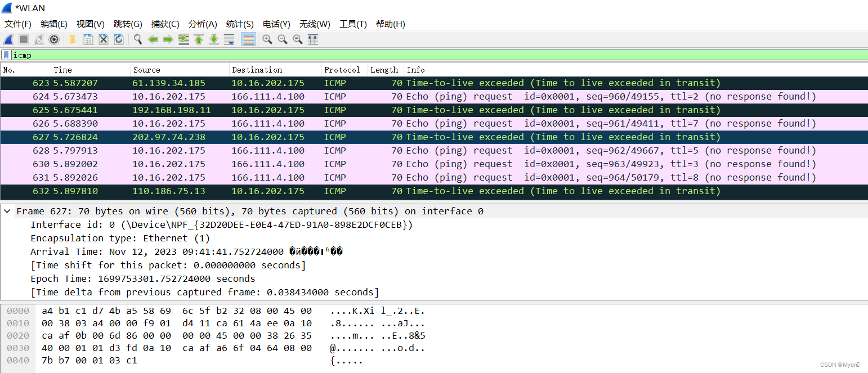Open the 统计(S) menu

click(x=240, y=24)
